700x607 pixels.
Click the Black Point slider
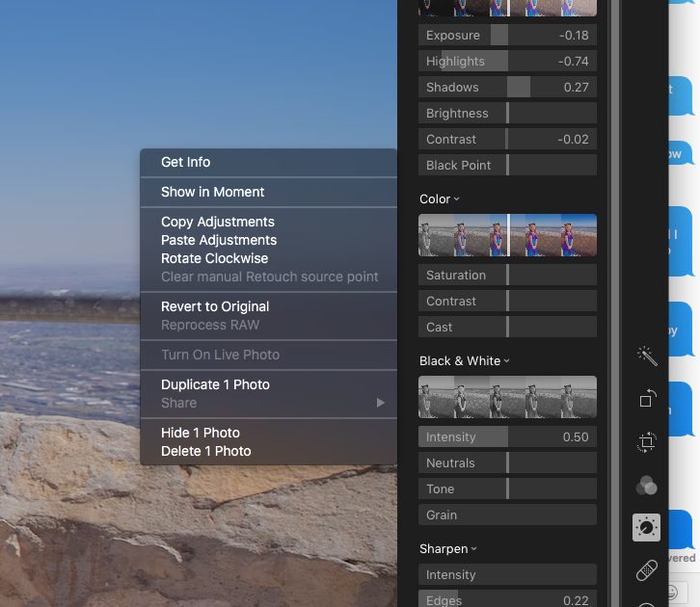pos(507,165)
